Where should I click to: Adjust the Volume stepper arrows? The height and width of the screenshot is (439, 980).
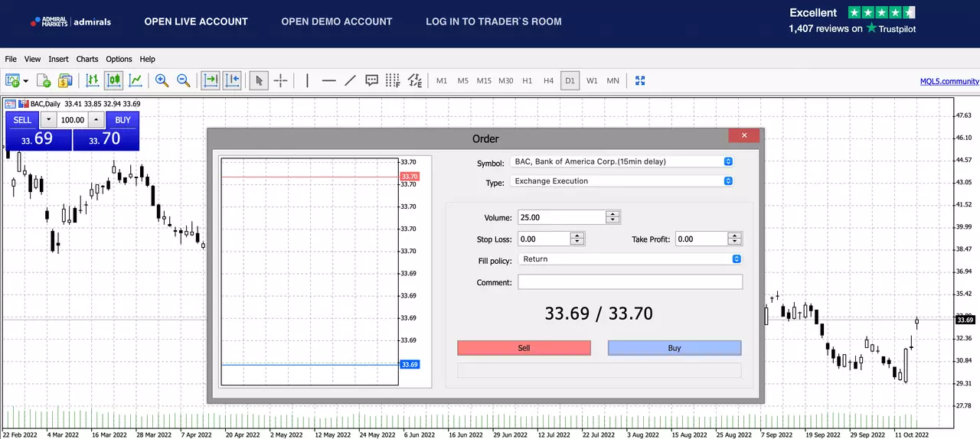(x=612, y=217)
